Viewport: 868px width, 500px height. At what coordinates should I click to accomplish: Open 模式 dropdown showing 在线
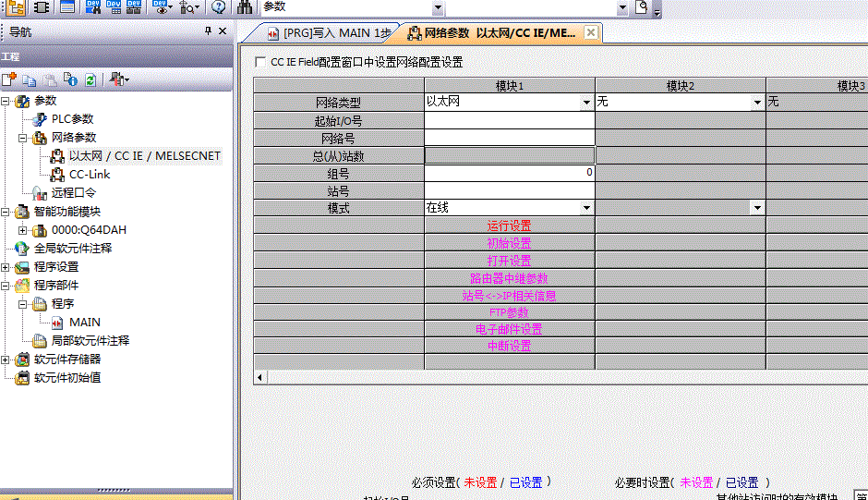586,209
